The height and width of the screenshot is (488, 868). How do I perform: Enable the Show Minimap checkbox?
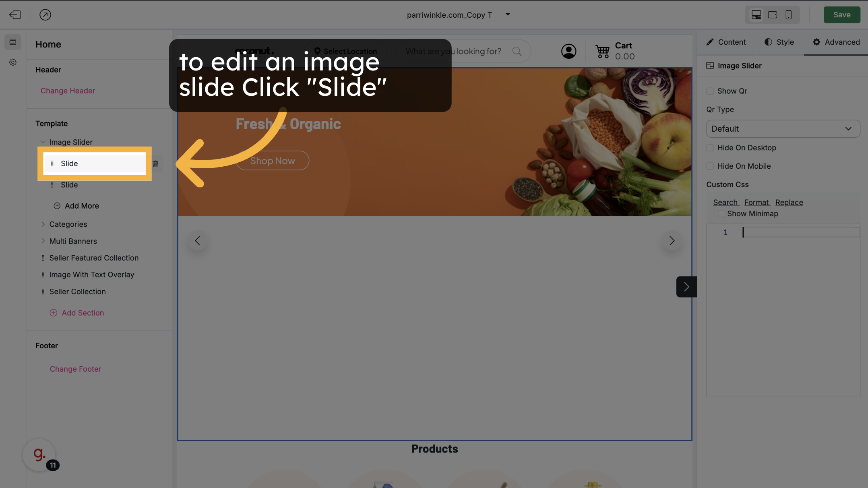click(x=721, y=214)
